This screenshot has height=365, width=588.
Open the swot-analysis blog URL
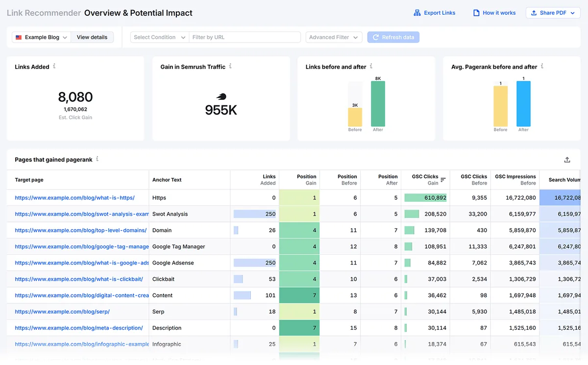[x=82, y=214]
